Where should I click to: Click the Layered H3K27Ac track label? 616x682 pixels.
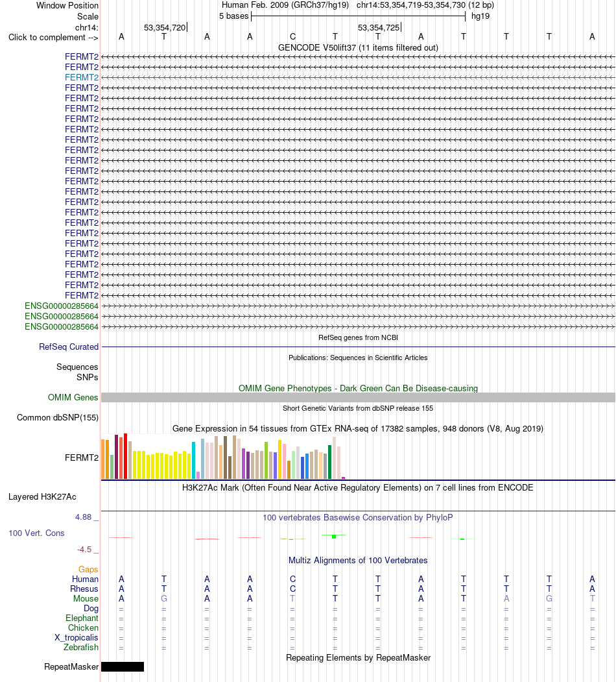[x=42, y=496]
